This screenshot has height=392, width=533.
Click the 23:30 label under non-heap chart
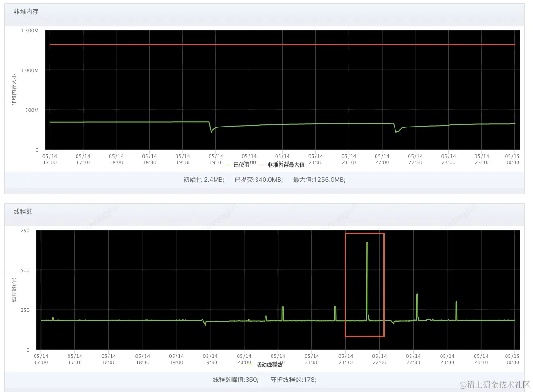482,159
